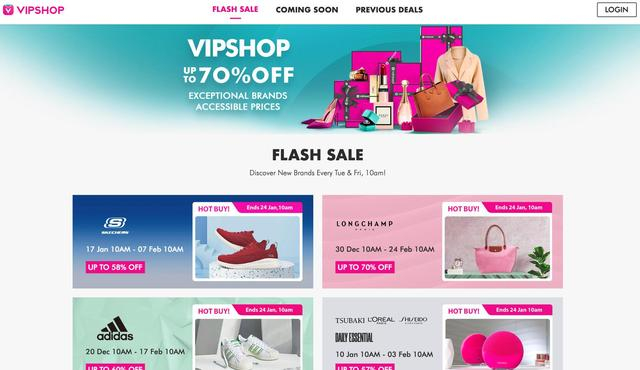Click the Login button
Viewport: 640px width, 370px height.
[616, 9]
